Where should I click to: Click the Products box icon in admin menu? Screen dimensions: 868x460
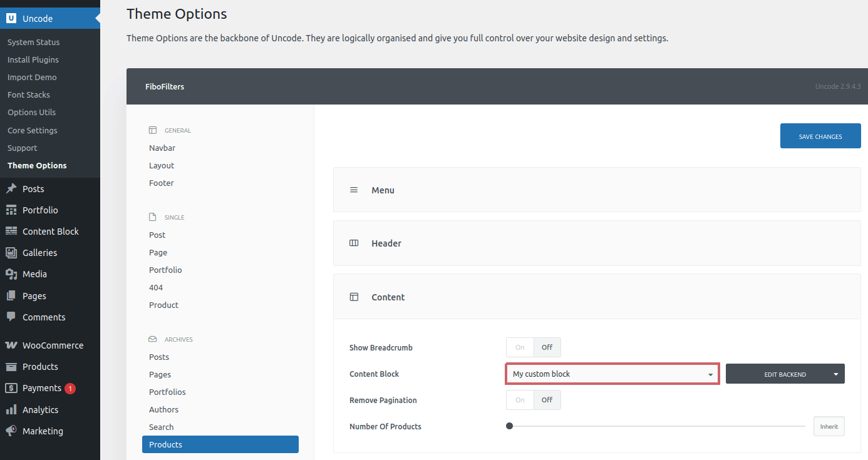11,367
